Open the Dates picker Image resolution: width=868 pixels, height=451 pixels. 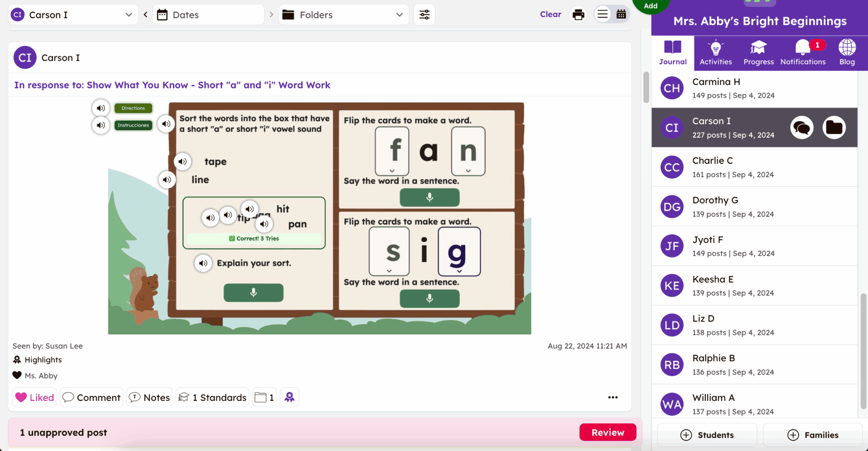pos(208,15)
